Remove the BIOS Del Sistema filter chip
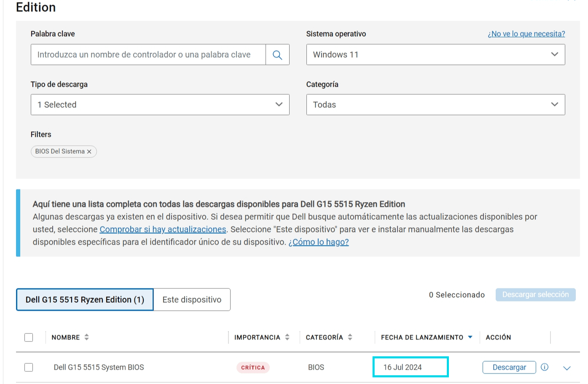 [x=89, y=152]
